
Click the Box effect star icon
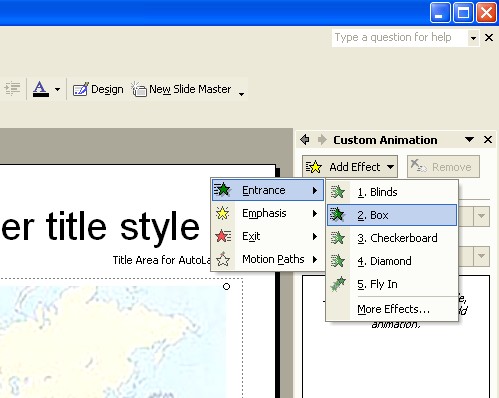(338, 215)
